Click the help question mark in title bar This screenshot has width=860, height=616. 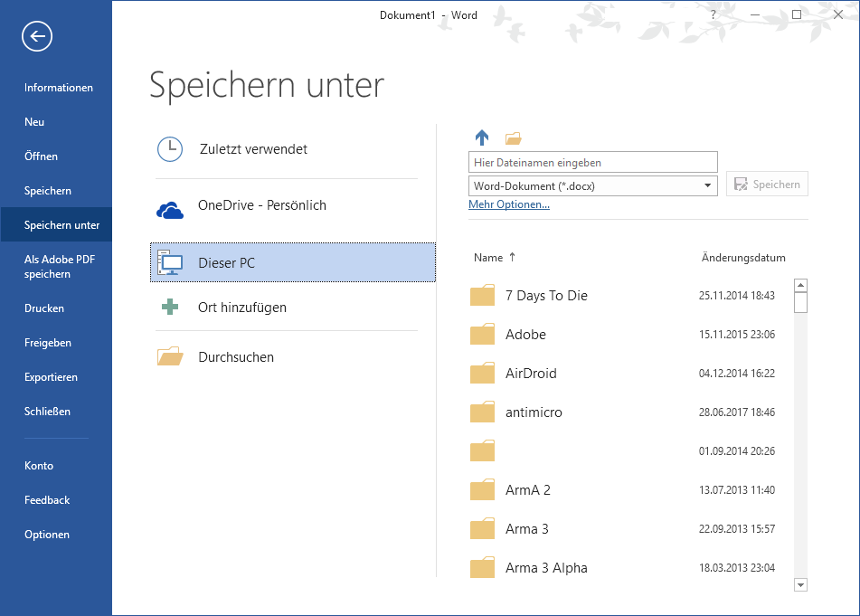click(x=713, y=14)
